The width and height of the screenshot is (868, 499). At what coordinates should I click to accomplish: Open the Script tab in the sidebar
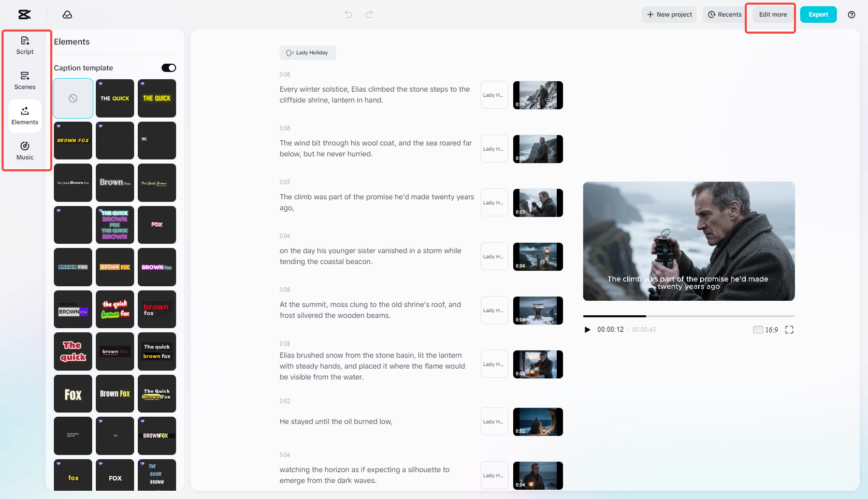pos(24,45)
